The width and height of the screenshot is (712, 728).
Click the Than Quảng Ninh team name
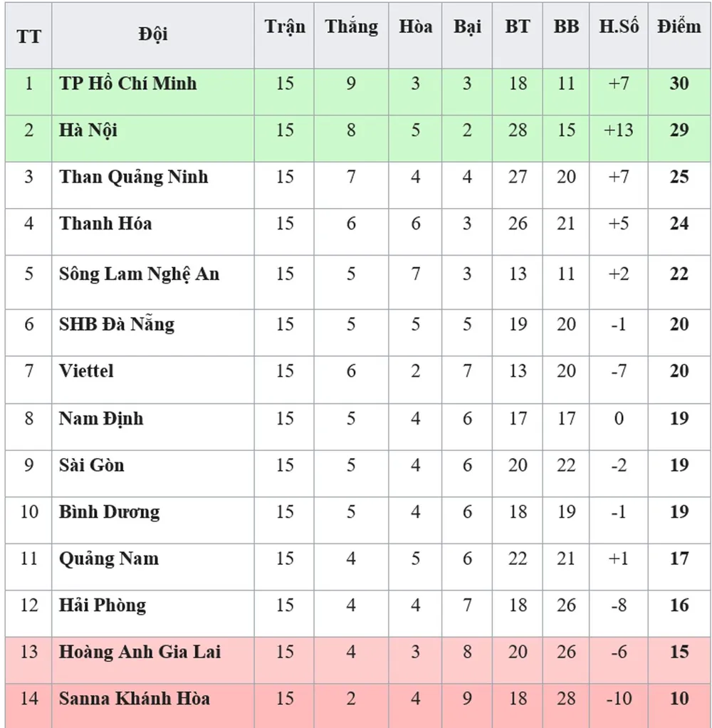coord(133,177)
